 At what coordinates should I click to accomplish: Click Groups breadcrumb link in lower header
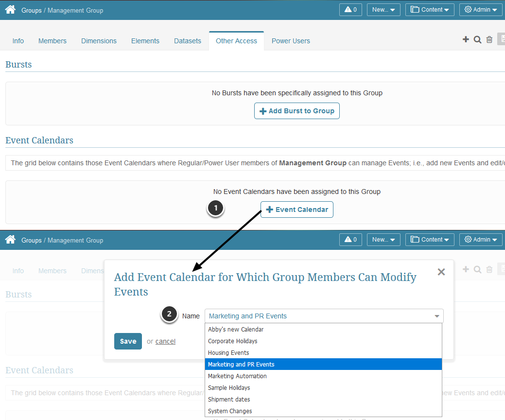click(x=32, y=240)
